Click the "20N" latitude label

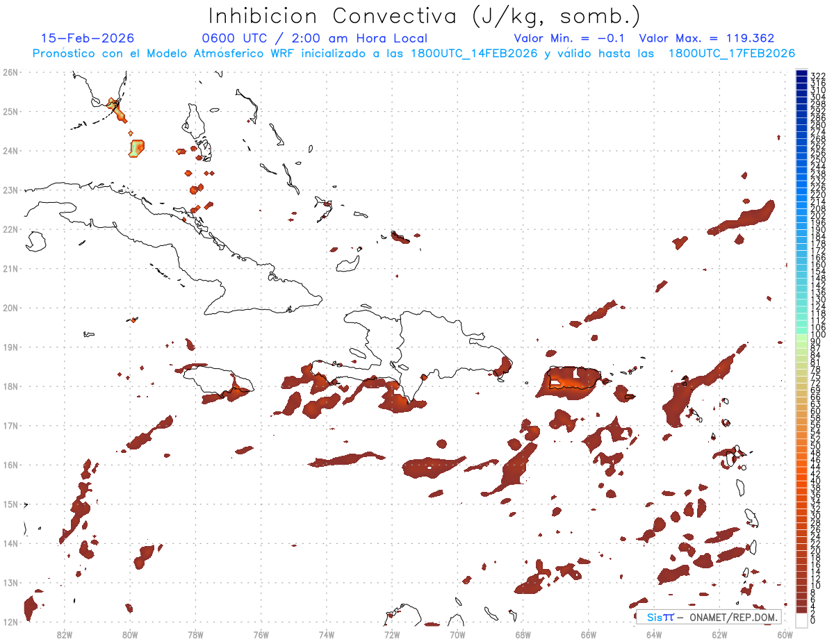[10, 307]
